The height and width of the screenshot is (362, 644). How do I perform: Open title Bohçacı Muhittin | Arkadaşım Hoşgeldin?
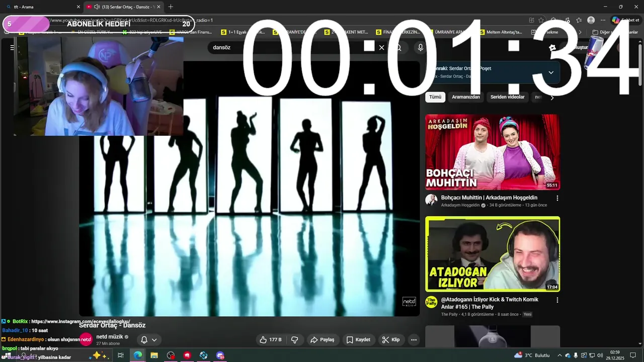tap(489, 198)
